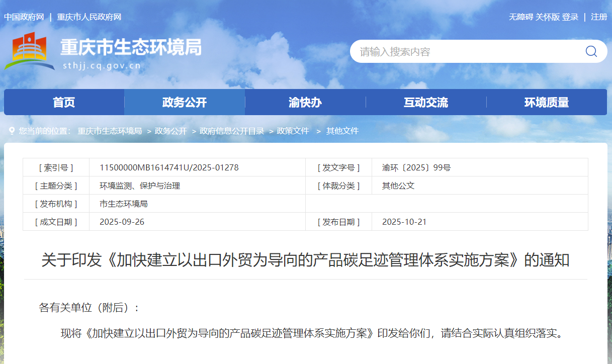
Task: Click 其他文件 breadcrumb link
Action: (x=342, y=131)
